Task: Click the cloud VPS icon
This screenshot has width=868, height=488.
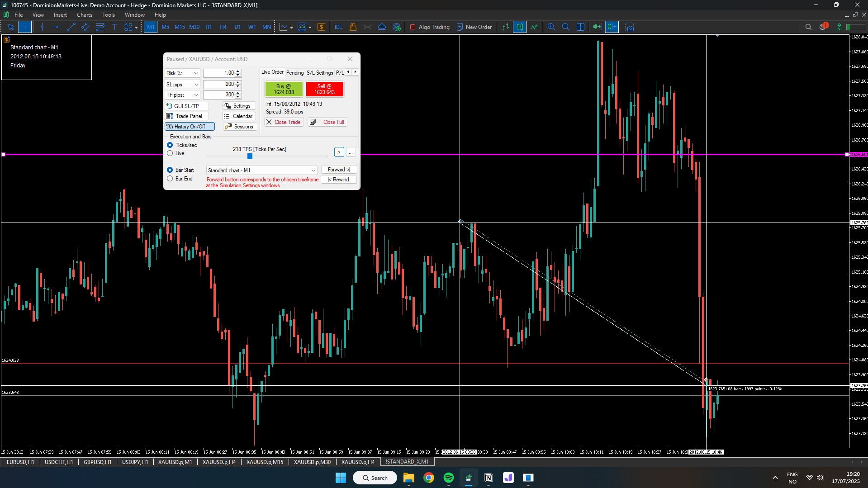Action: coord(382,27)
